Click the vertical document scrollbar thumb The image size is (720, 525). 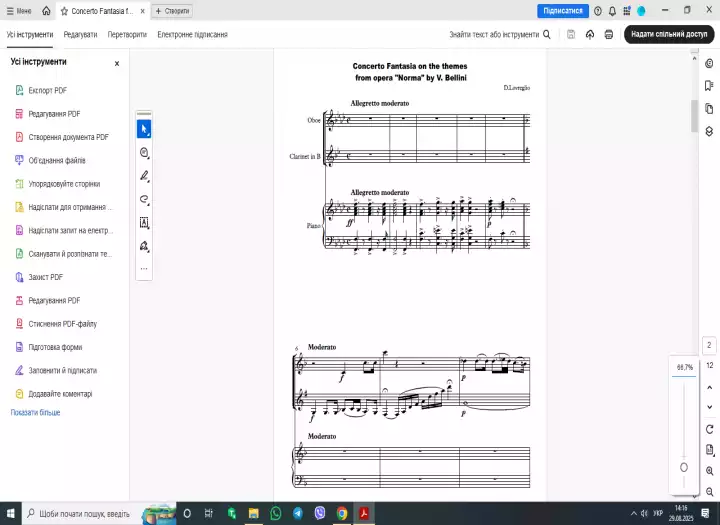[694, 116]
